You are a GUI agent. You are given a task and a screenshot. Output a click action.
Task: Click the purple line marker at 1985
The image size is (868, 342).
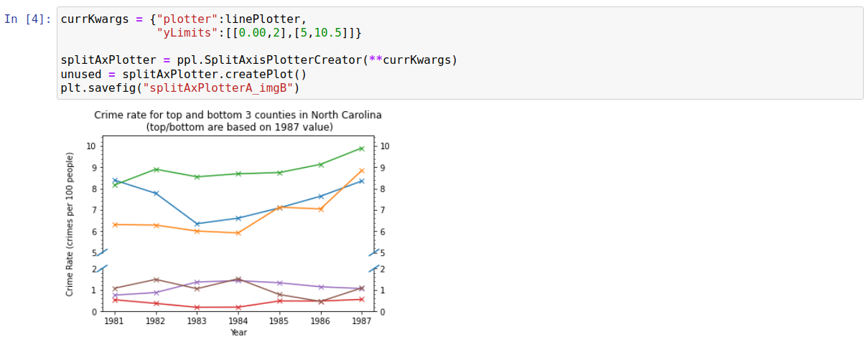coord(279,282)
